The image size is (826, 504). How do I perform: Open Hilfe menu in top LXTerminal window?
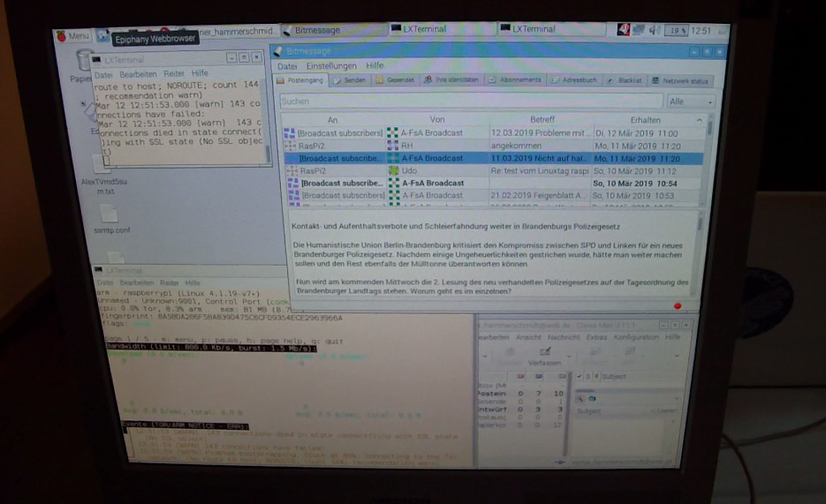tap(200, 73)
